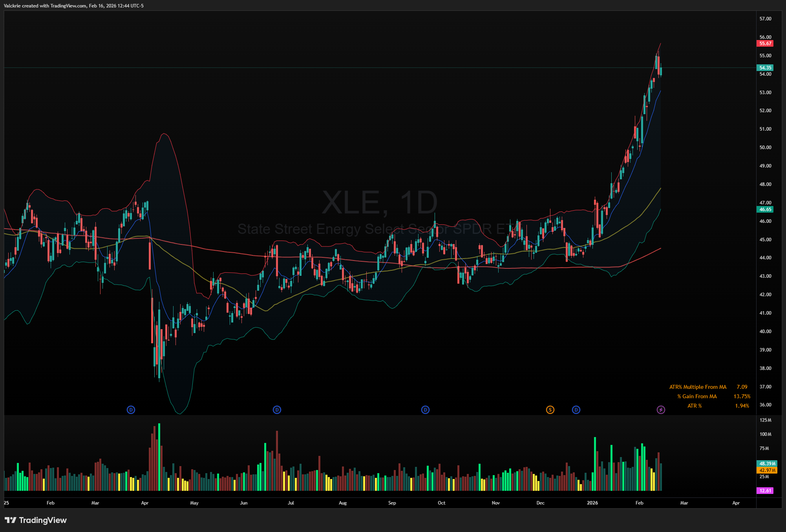
Task: Click the red 55.67 price label
Action: (x=765, y=44)
